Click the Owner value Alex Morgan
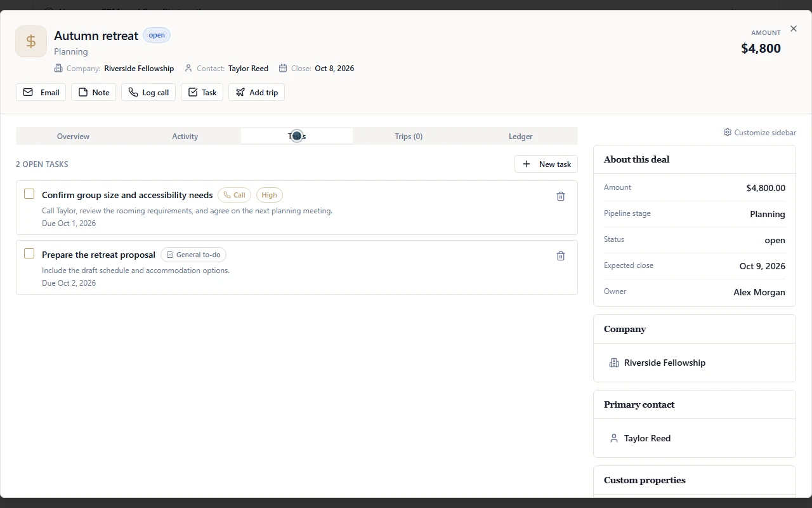Screen dimensions: 812x508 point(759,292)
